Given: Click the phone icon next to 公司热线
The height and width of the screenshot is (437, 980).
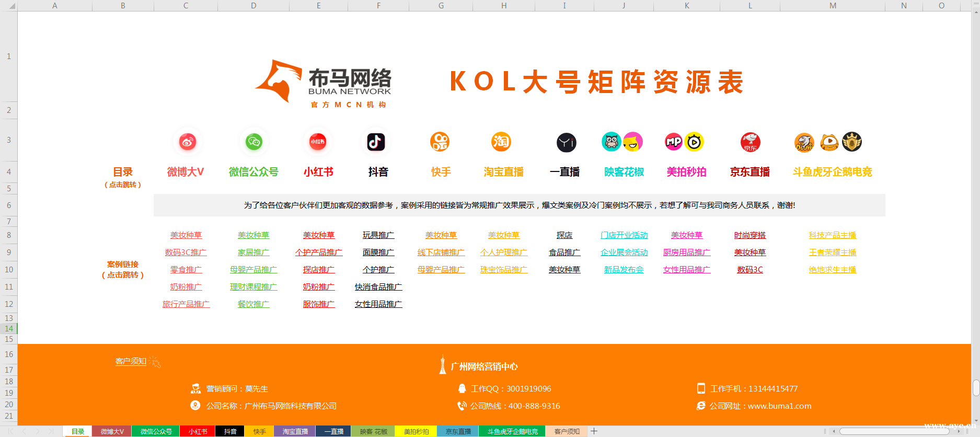Looking at the screenshot, I should pos(462,406).
